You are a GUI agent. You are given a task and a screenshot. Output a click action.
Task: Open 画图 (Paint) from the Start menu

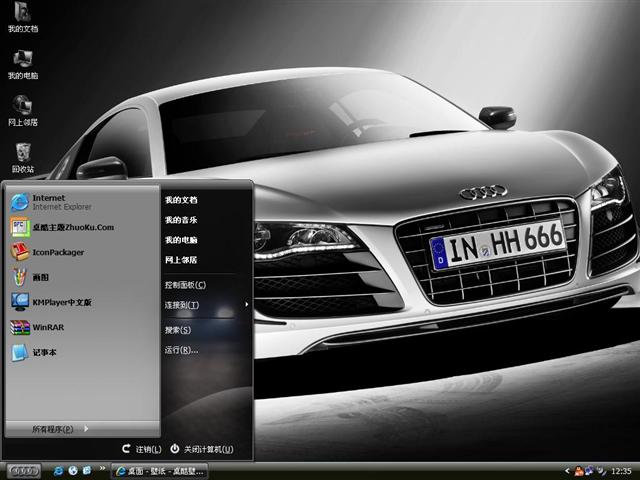[x=40, y=277]
